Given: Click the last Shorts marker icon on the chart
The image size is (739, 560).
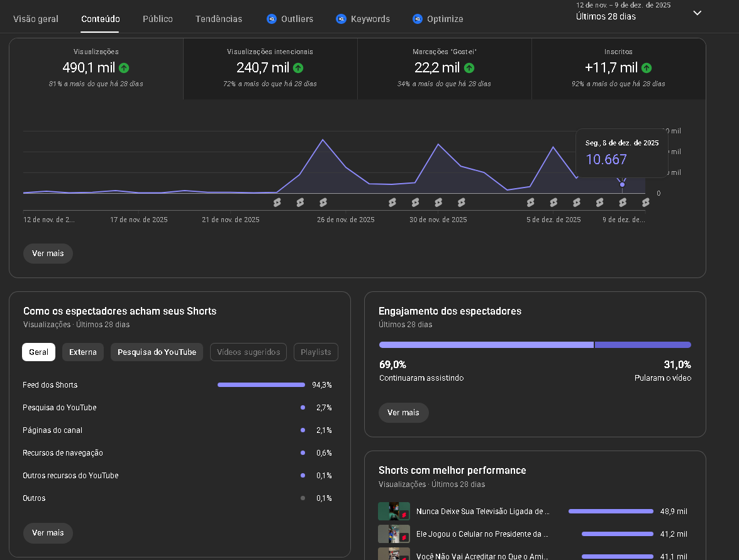Looking at the screenshot, I should coord(645,203).
